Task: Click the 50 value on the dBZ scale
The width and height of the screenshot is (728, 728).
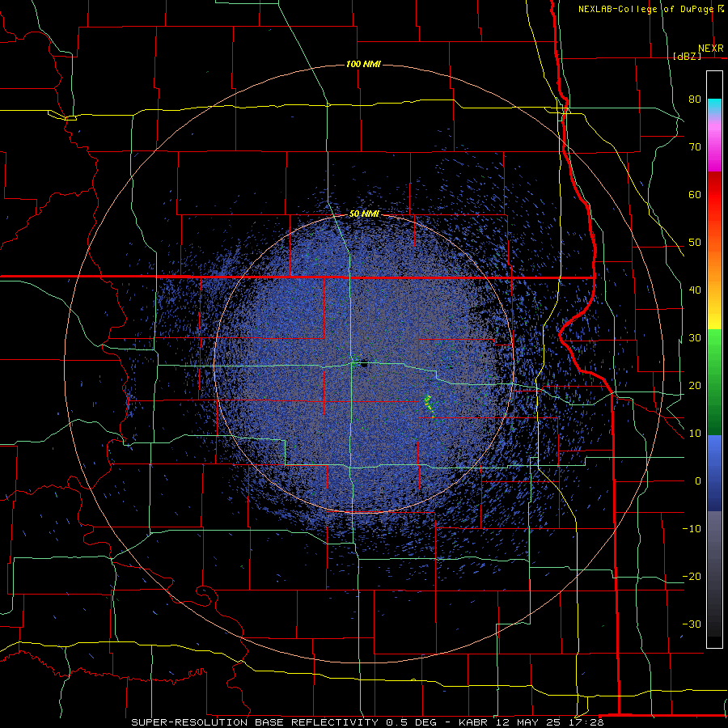Action: coord(695,243)
